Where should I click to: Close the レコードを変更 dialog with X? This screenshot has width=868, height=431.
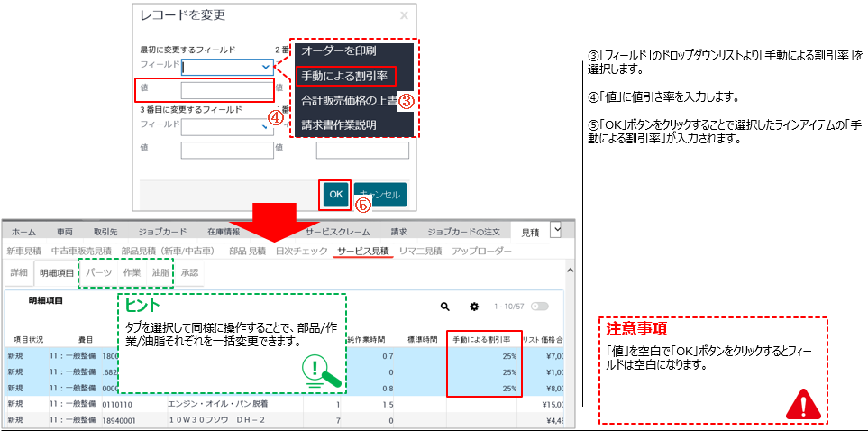point(404,15)
